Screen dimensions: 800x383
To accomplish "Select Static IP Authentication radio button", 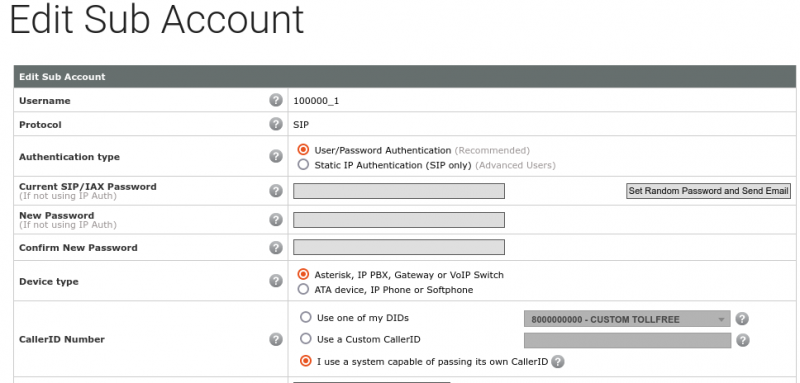I will pos(304,165).
